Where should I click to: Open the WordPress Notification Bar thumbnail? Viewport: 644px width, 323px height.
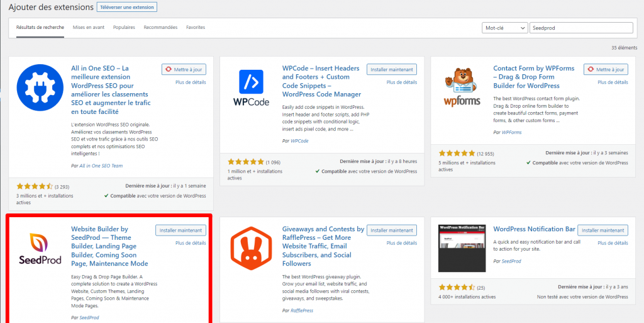click(x=462, y=248)
